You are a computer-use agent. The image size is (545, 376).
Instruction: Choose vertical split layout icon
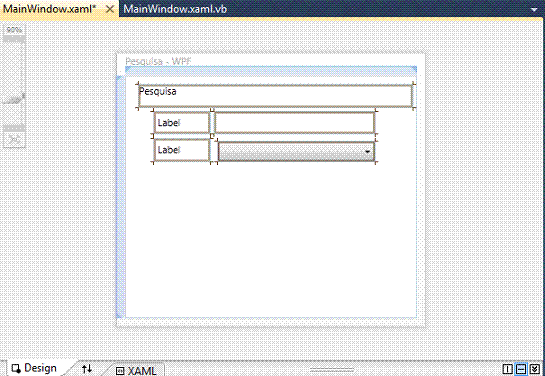coord(507,369)
